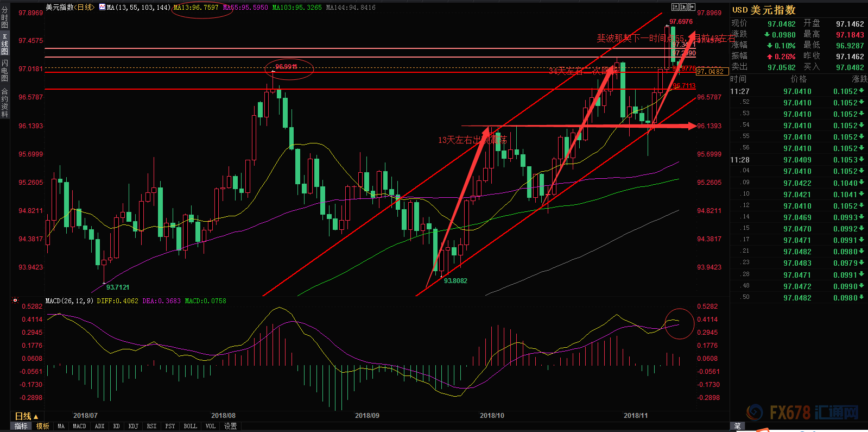Apply the MACD indicator from the bottom bar

(x=79, y=427)
